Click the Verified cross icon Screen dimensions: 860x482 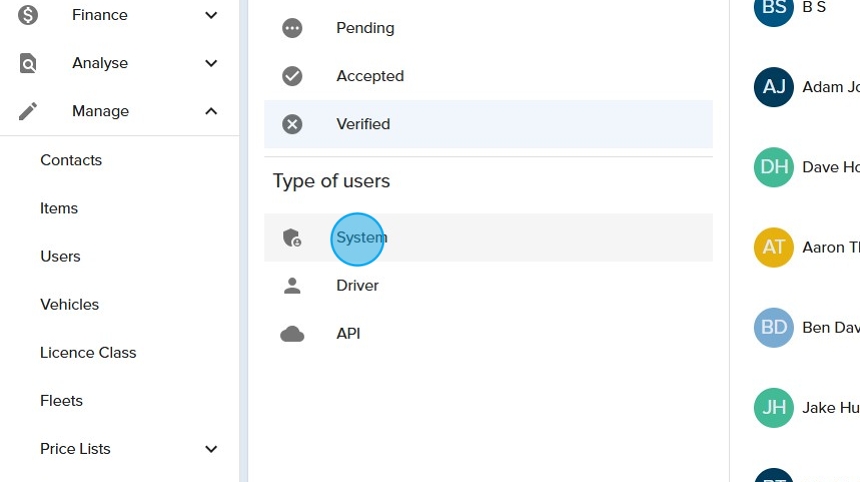(292, 124)
